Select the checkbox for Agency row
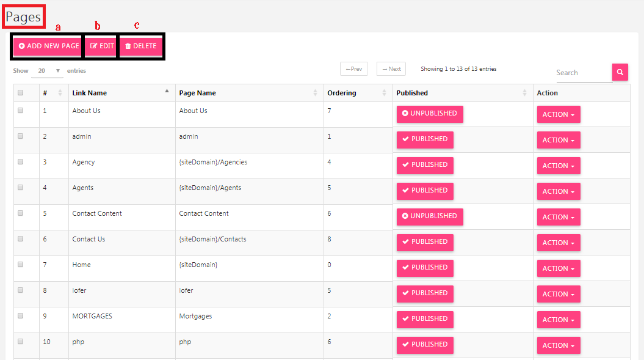The height and width of the screenshot is (360, 644). [21, 162]
